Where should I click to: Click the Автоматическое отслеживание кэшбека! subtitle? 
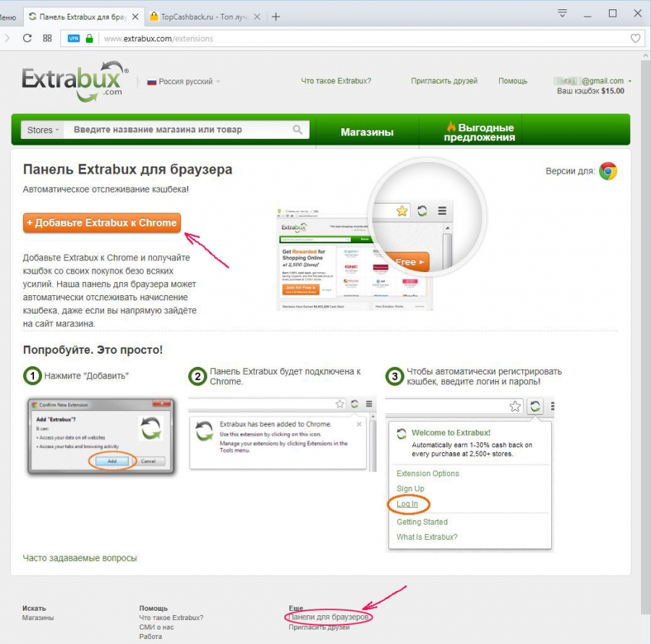(x=106, y=190)
